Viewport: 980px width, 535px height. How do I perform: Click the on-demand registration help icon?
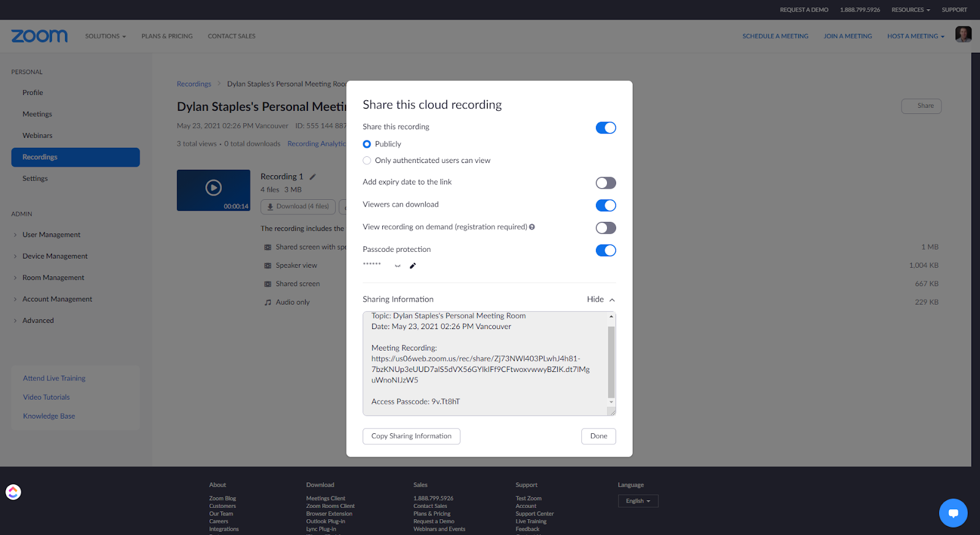[x=532, y=227]
